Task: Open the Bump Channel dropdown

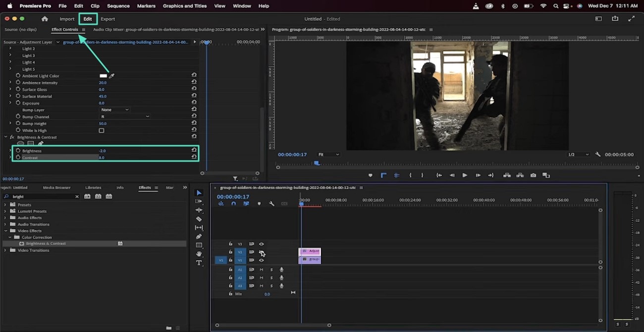Action: (x=124, y=116)
